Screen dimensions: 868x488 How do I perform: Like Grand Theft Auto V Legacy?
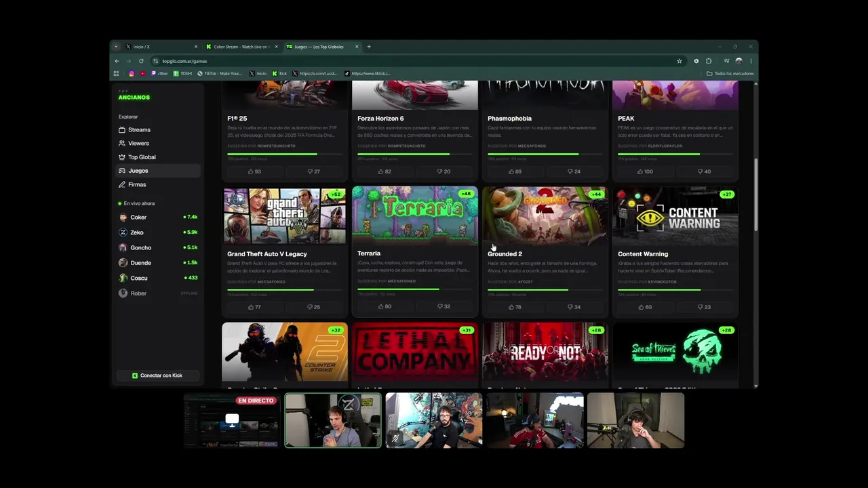tap(254, 307)
